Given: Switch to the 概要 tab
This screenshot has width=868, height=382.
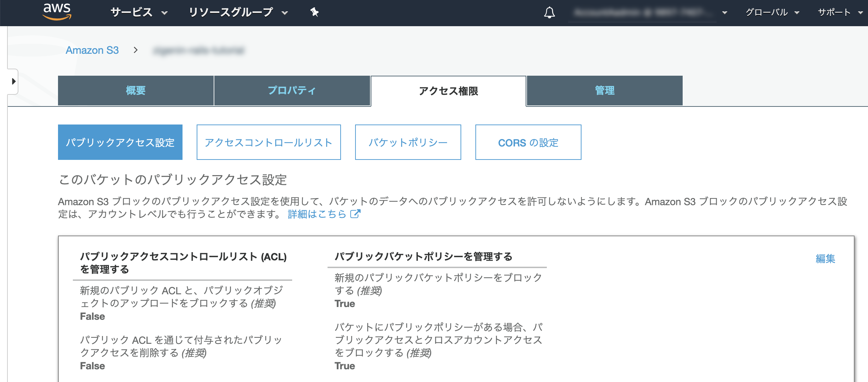Looking at the screenshot, I should [135, 91].
